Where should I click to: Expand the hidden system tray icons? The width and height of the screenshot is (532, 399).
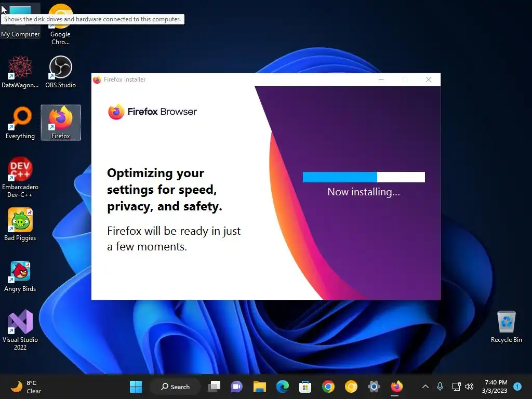[425, 387]
